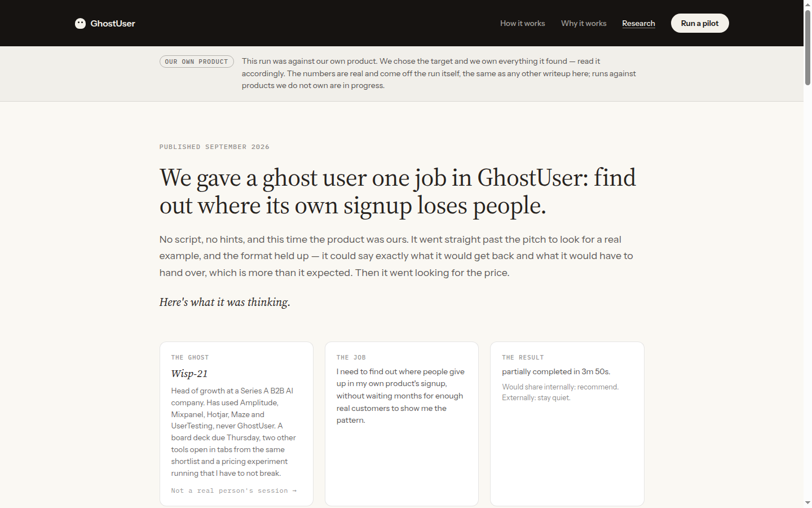Click partially completed in 3m 50s text
This screenshot has width=812, height=508.
[556, 371]
